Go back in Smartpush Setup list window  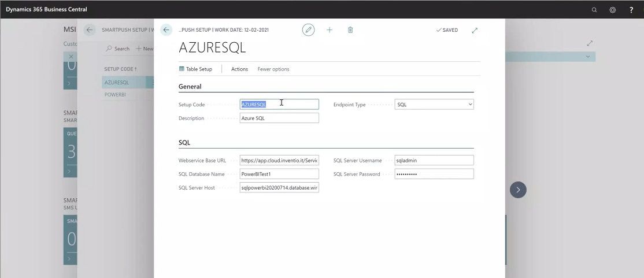(x=89, y=30)
